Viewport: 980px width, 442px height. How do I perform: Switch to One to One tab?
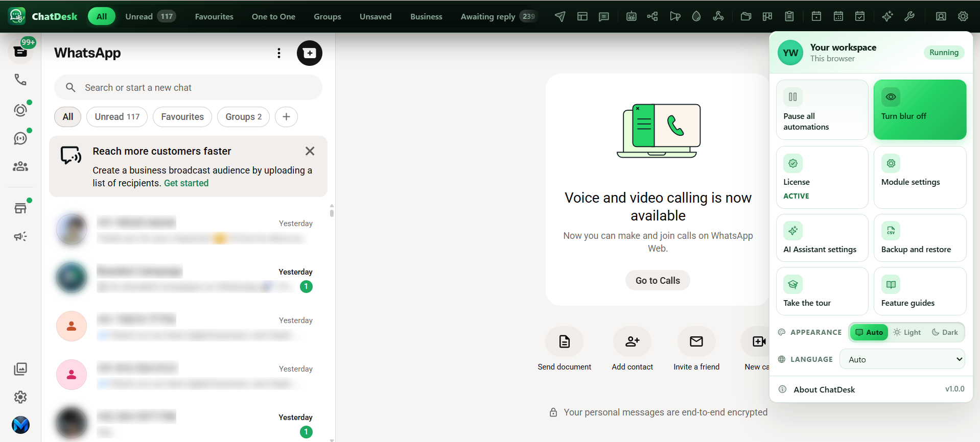coord(273,16)
